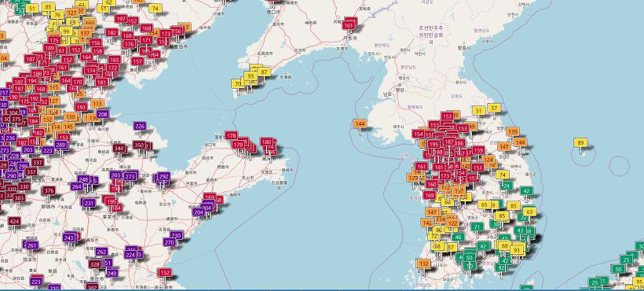Select the yellow 63 marker on Korea's east coast
The width and height of the screenshot is (644, 291).
[x=529, y=212]
